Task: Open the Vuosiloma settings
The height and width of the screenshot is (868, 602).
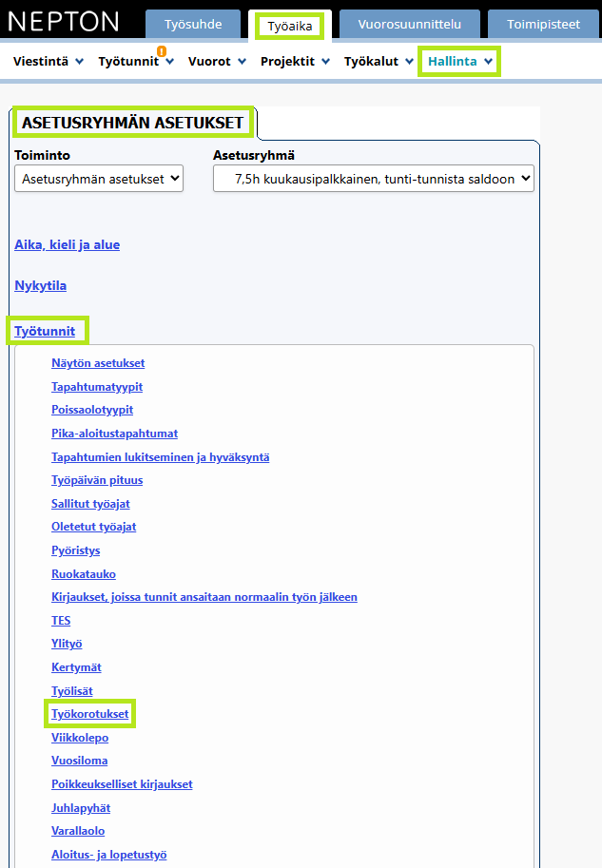Action: tap(79, 761)
